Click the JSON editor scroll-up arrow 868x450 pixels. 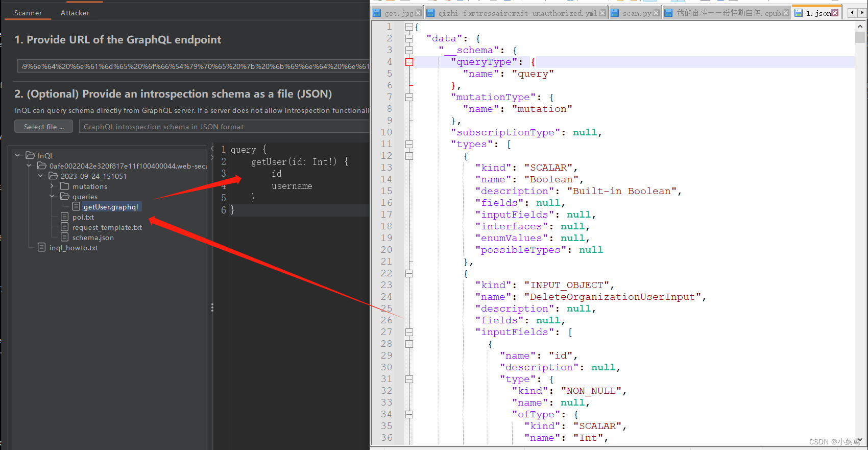(860, 26)
